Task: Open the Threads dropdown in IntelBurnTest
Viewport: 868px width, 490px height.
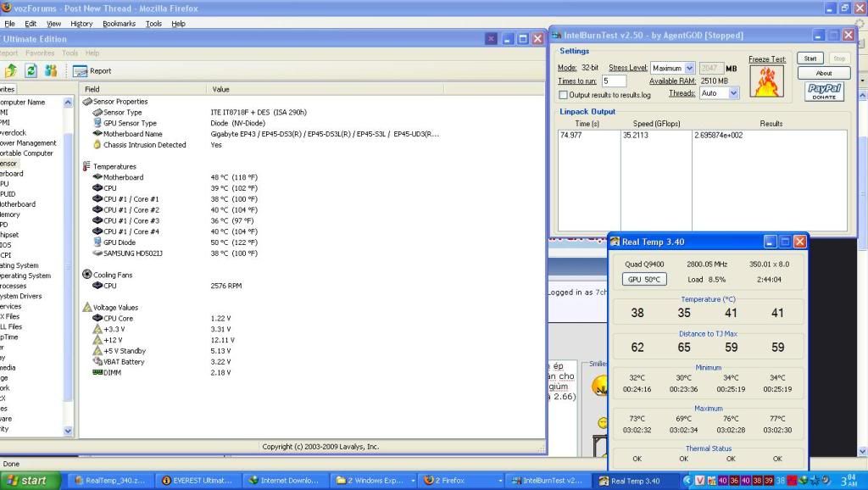Action: point(733,93)
